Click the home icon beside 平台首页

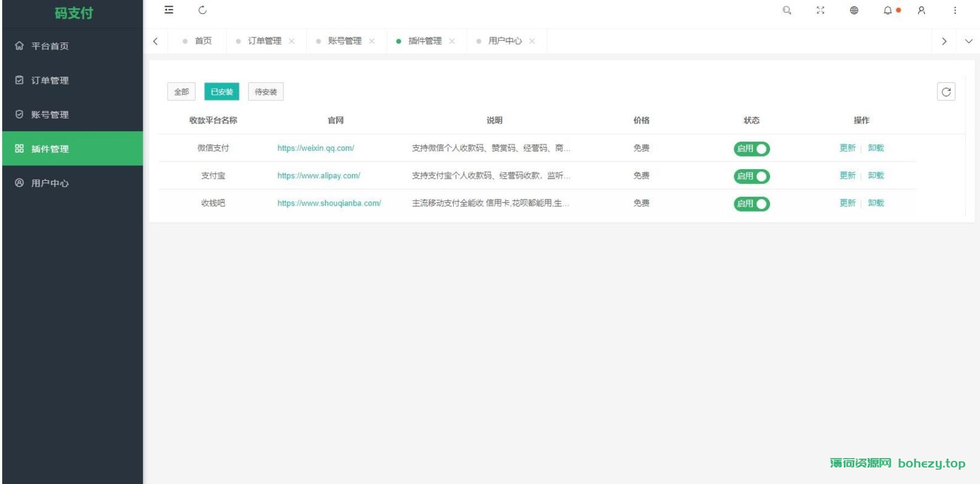(x=19, y=46)
